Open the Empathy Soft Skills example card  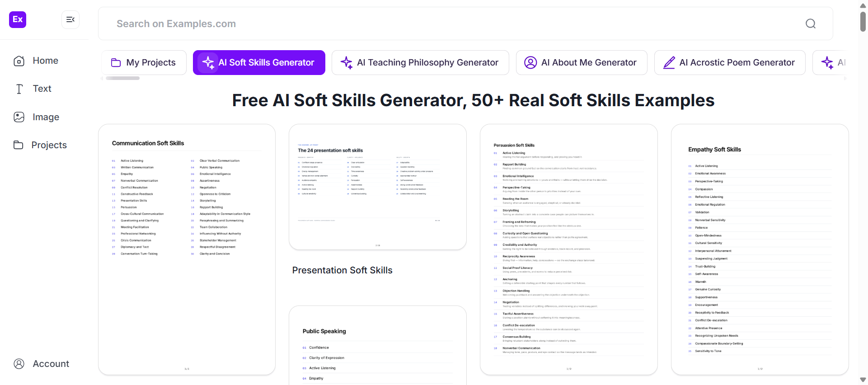760,249
